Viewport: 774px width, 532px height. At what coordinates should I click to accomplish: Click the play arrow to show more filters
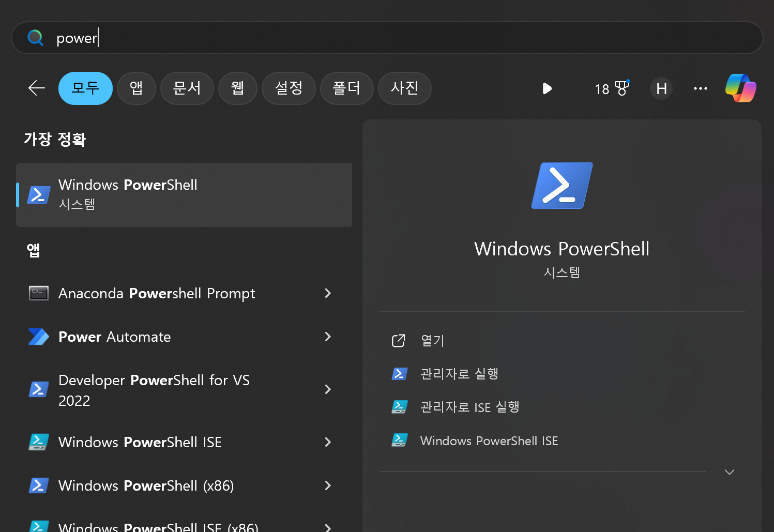(x=547, y=88)
